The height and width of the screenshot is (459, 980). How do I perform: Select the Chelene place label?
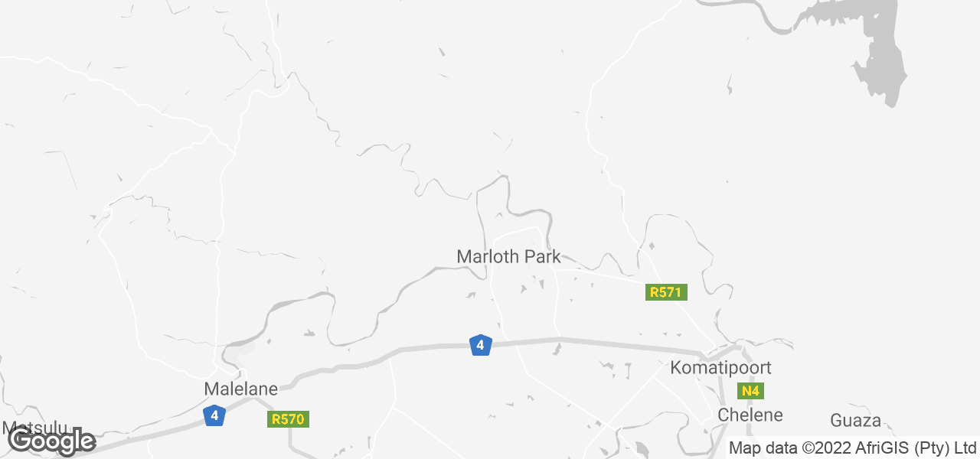750,415
